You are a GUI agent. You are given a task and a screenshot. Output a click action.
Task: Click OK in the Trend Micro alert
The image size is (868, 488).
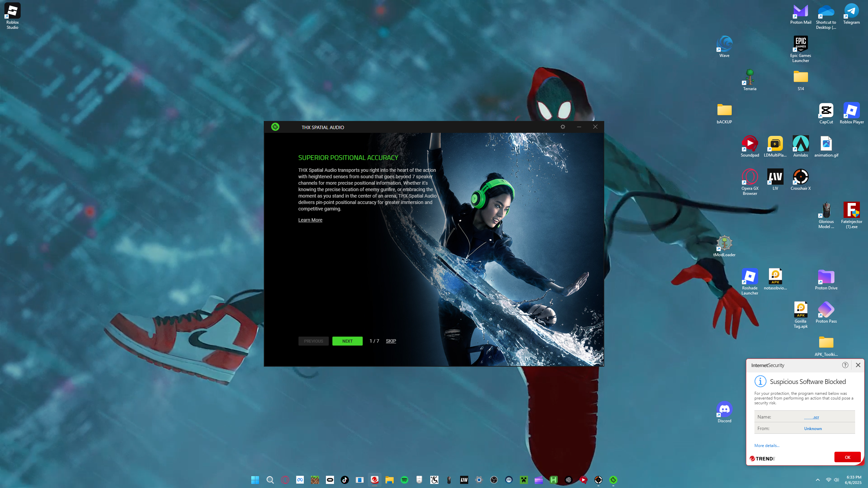coord(847,457)
